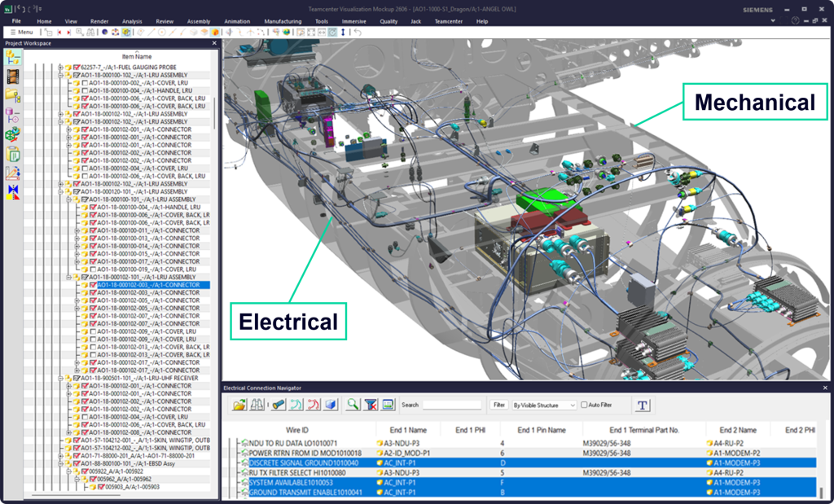This screenshot has height=504, width=834.
Task: Expand the 62257-7 FUEL GAUGING PROBE node
Action: click(60, 68)
